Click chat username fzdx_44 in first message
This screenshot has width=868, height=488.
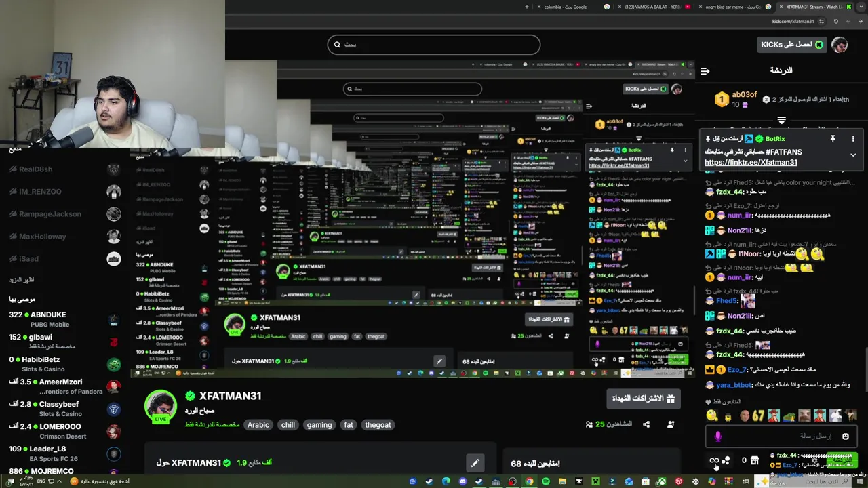pyautogui.click(x=730, y=192)
